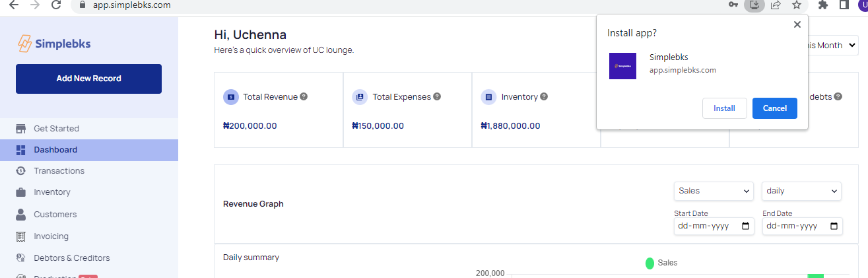Screen dimensions: 868x278
Task: Cancel the Install app prompt
Action: (774, 108)
